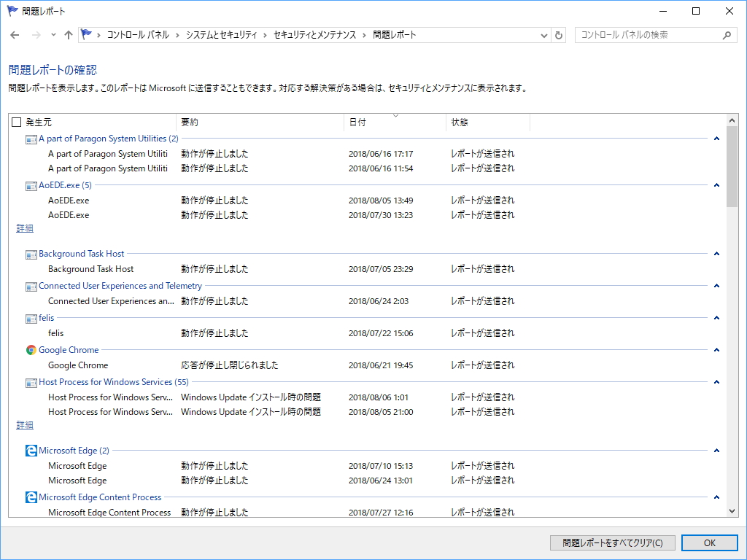The width and height of the screenshot is (747, 560).
Task: Sort by the 状態 column header
Action: tap(488, 122)
